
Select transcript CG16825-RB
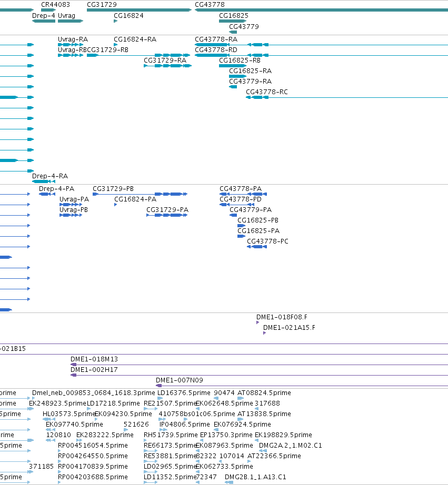[x=240, y=60]
